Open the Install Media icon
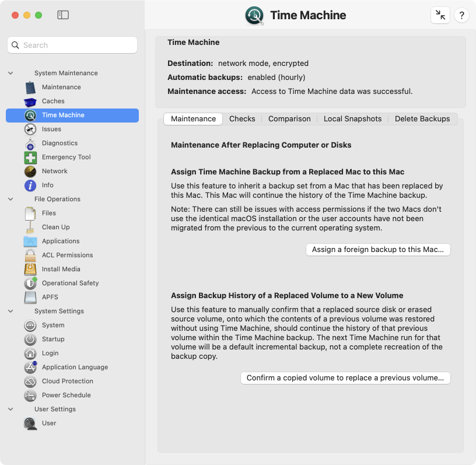This screenshot has width=476, height=465. [30, 269]
